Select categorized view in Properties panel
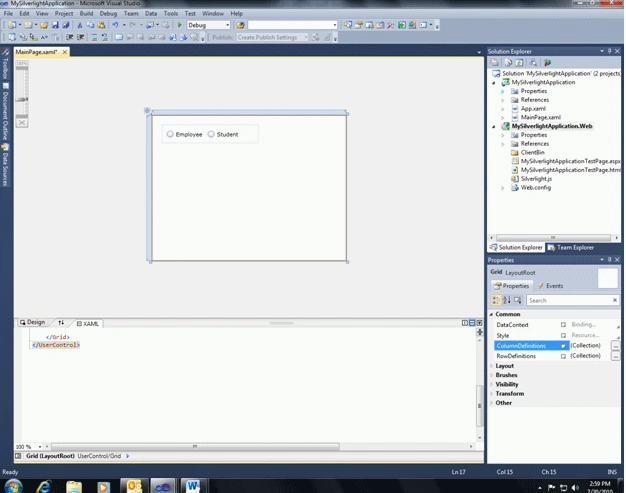626x493 pixels. tap(496, 300)
